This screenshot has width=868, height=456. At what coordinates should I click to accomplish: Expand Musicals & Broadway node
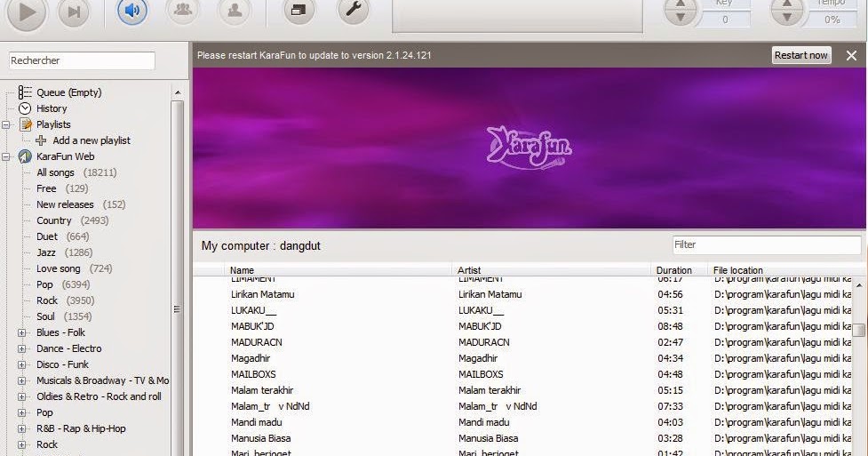pyautogui.click(x=21, y=381)
